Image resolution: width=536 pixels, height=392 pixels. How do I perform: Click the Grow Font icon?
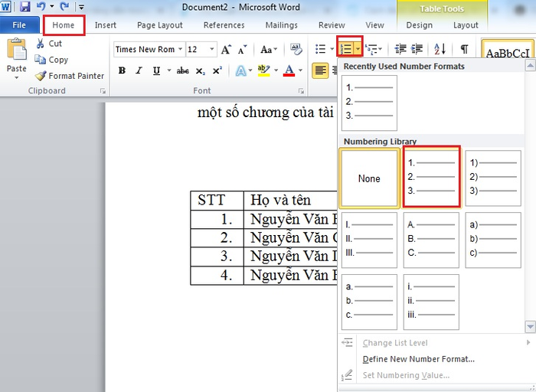[226, 50]
